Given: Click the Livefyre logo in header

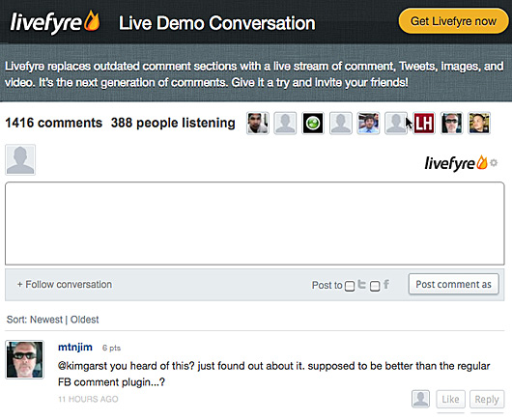Looking at the screenshot, I should [55, 21].
